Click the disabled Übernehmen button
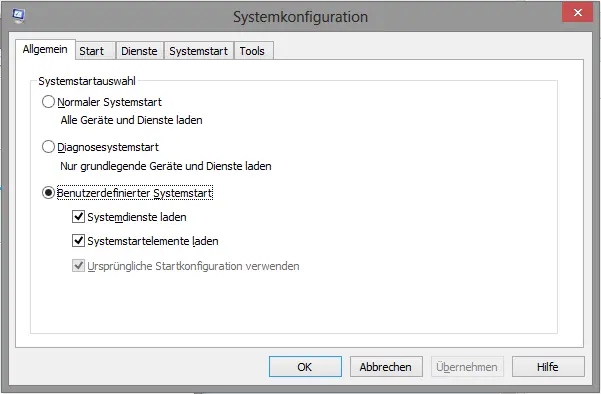This screenshot has height=394, width=601. (x=467, y=367)
